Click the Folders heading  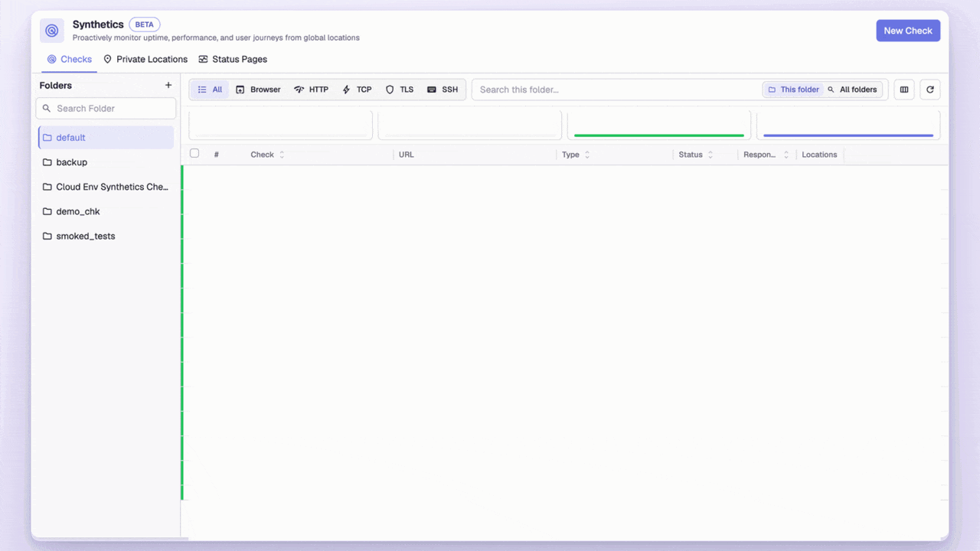[x=56, y=86]
